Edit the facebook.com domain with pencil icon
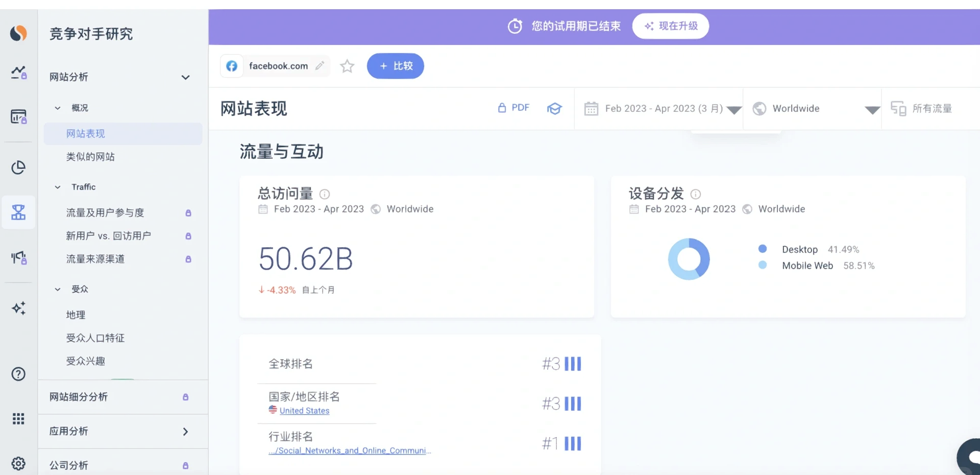This screenshot has width=980, height=475. pos(320,66)
